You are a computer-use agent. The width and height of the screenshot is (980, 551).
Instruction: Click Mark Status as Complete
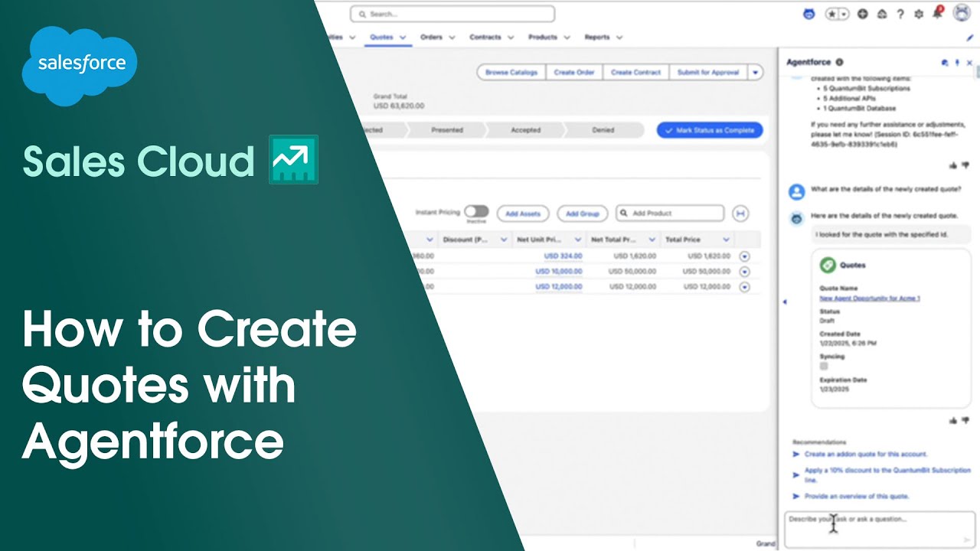(710, 130)
